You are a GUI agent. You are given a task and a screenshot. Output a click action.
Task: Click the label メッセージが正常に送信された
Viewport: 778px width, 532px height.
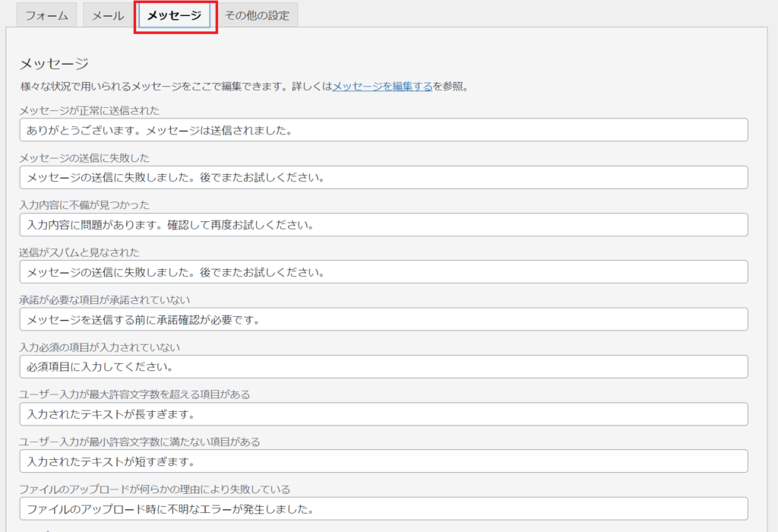90,110
